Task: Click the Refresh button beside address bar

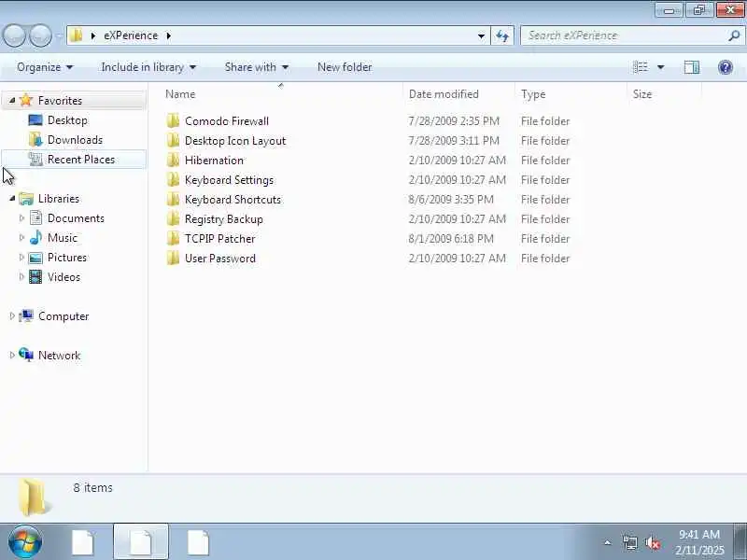Action: click(502, 35)
